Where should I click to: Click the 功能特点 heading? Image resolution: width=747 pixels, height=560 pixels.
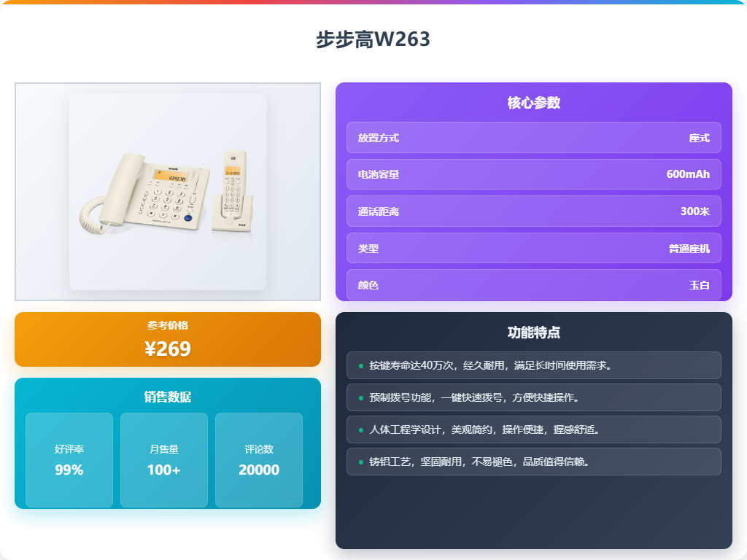(533, 332)
